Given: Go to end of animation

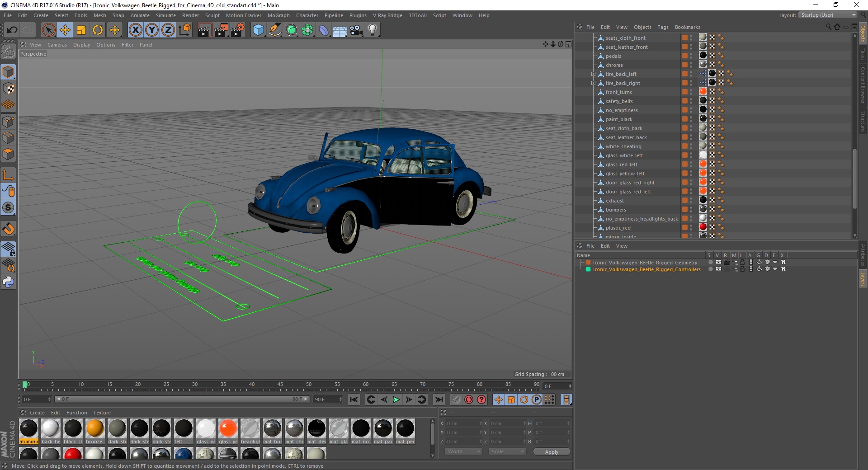Looking at the screenshot, I should click(x=439, y=399).
